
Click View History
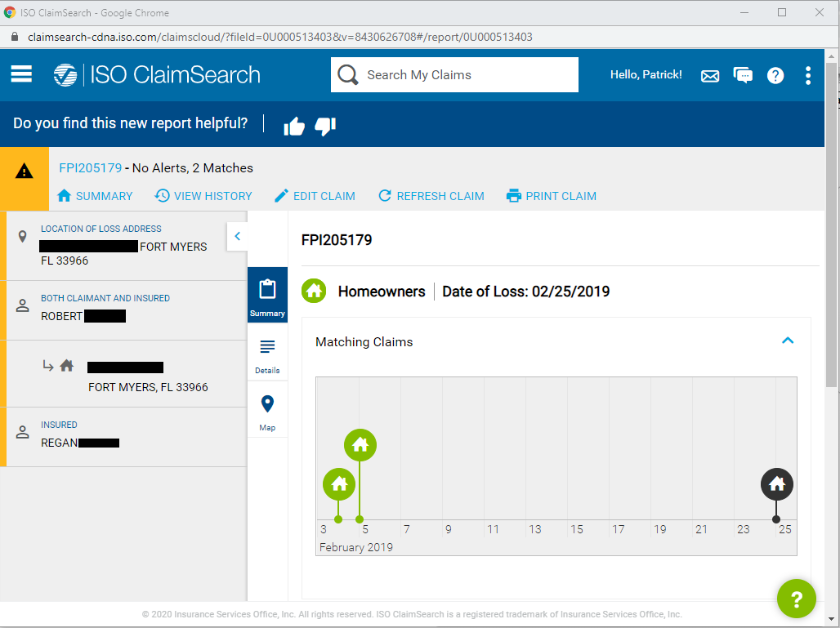[203, 196]
